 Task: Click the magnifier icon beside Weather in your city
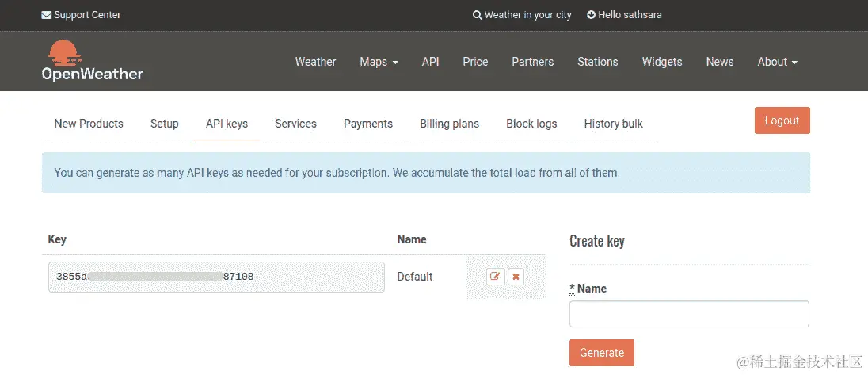coord(478,15)
